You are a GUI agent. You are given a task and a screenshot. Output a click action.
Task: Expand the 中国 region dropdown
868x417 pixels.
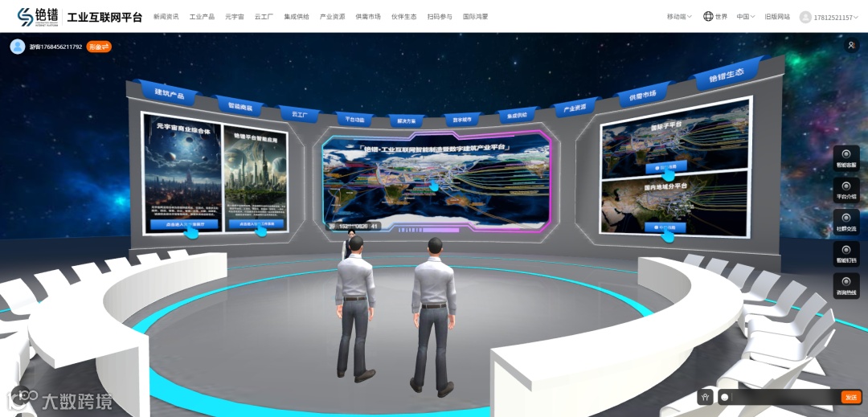[746, 17]
